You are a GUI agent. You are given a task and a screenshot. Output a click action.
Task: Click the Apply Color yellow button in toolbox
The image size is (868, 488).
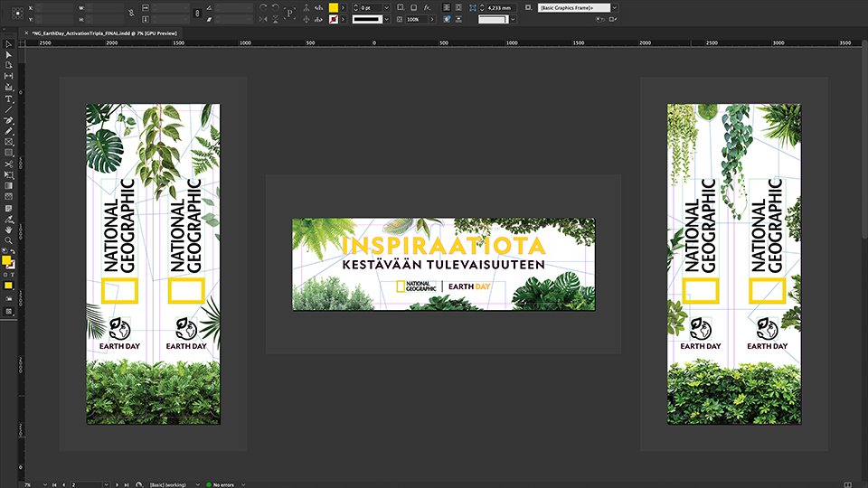pos(8,286)
